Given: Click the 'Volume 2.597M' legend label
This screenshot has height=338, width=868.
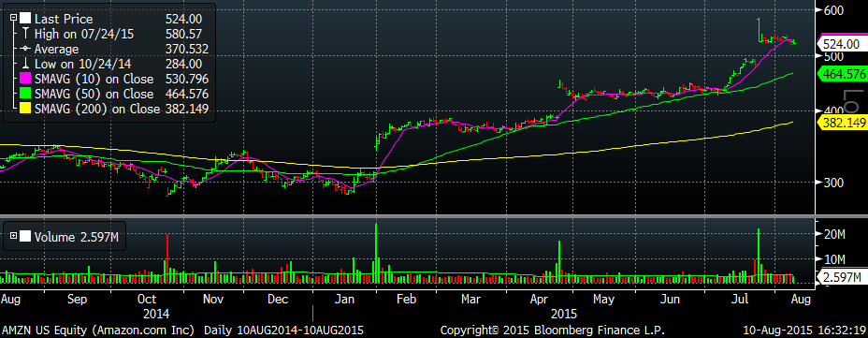Looking at the screenshot, I should point(77,237).
